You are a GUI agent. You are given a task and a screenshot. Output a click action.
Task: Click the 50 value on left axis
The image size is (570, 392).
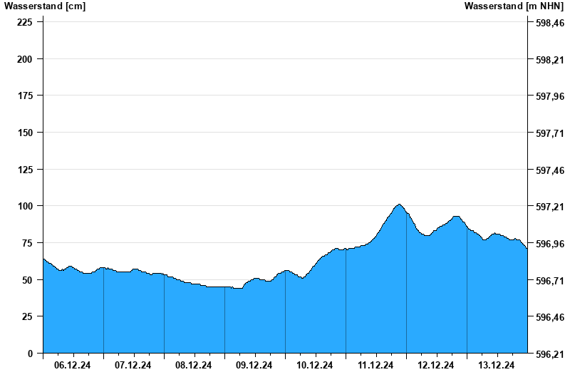[27, 280]
